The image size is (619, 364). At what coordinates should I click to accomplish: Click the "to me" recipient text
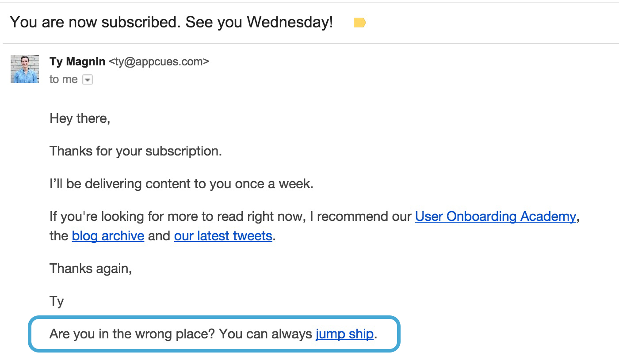click(x=64, y=80)
